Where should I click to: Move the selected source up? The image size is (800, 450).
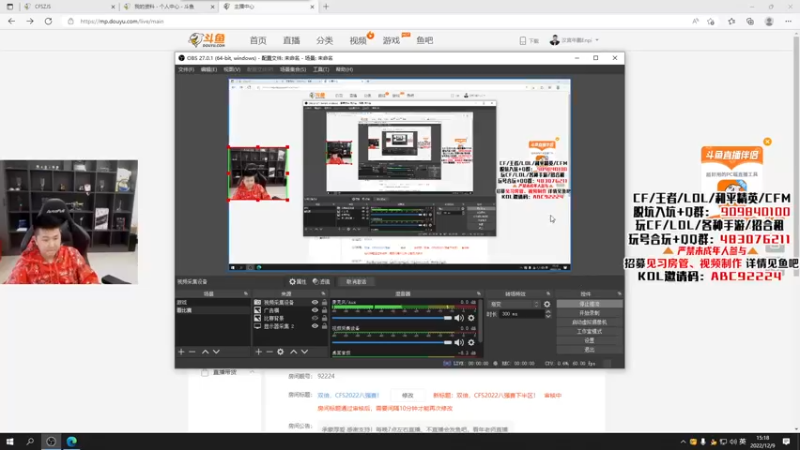click(x=293, y=352)
